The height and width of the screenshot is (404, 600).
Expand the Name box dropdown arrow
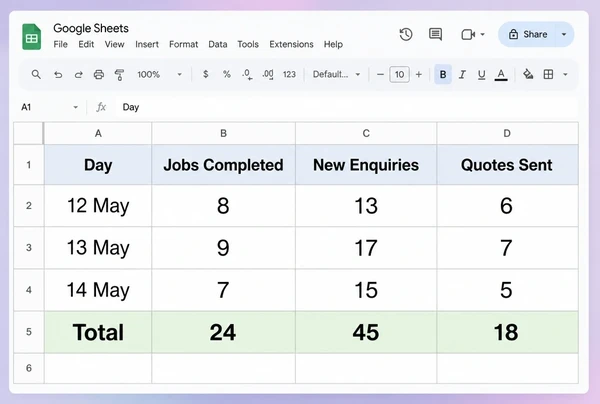pos(75,107)
